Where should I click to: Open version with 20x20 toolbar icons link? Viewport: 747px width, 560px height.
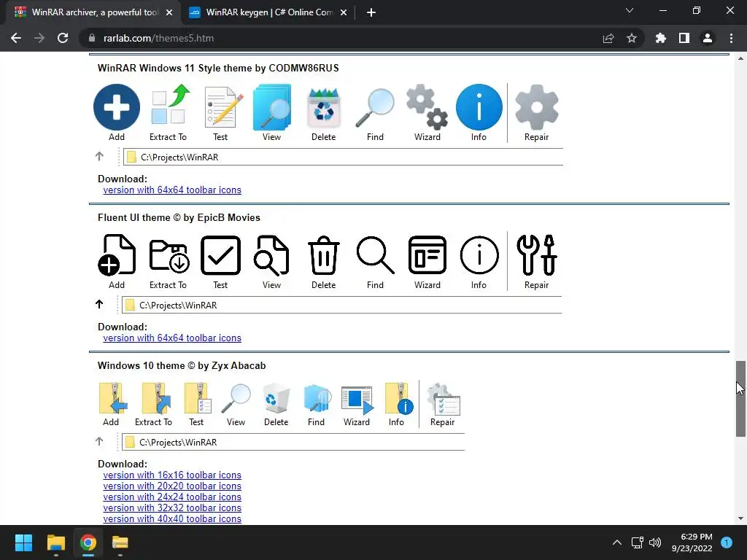click(172, 486)
